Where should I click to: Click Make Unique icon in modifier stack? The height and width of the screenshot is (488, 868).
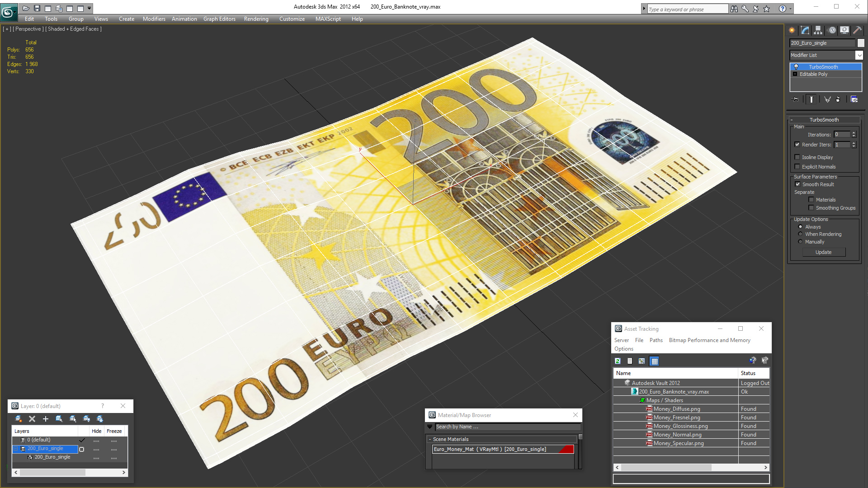click(827, 99)
